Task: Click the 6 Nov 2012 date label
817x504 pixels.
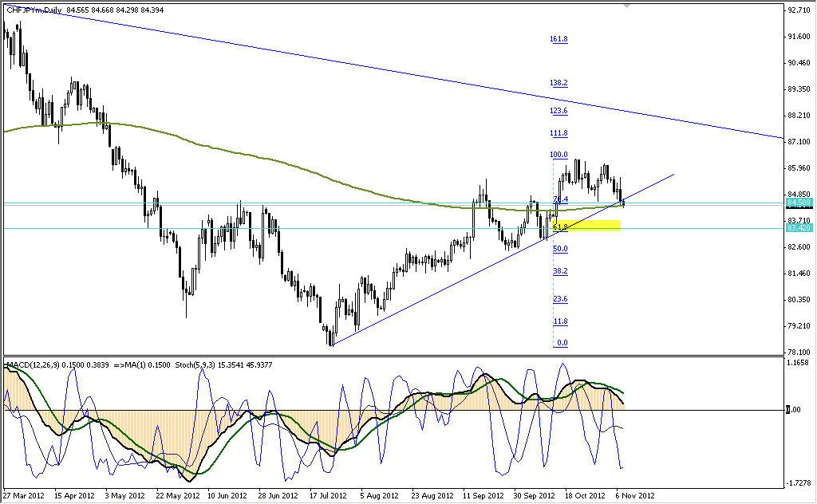Action: point(635,496)
